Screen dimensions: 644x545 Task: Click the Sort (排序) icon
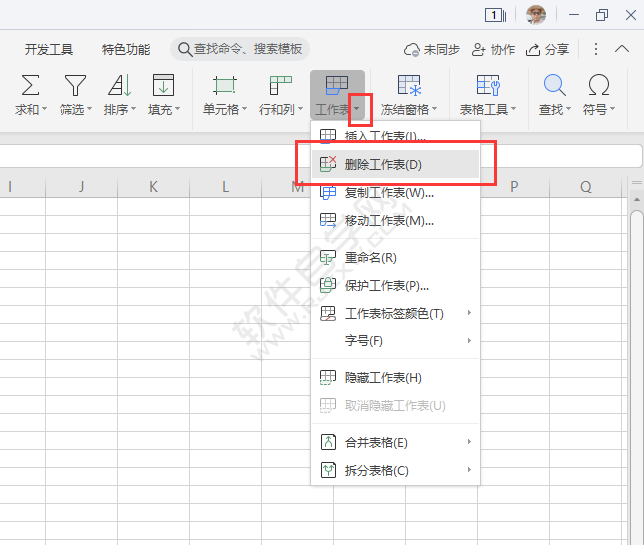coord(120,85)
